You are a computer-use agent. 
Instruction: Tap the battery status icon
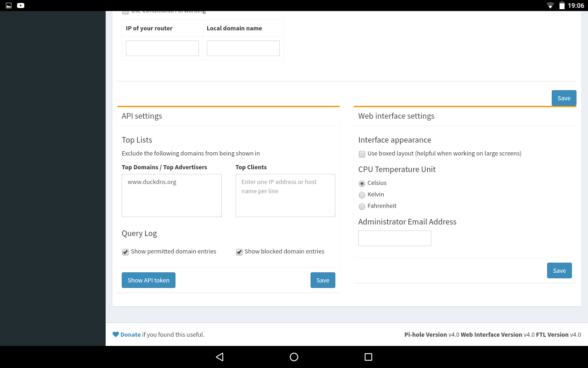pos(562,6)
